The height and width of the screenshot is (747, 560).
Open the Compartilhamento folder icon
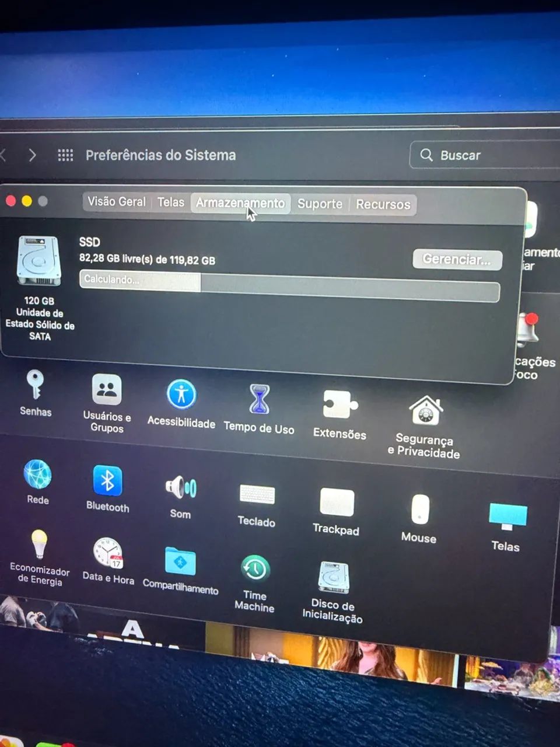tap(181, 570)
